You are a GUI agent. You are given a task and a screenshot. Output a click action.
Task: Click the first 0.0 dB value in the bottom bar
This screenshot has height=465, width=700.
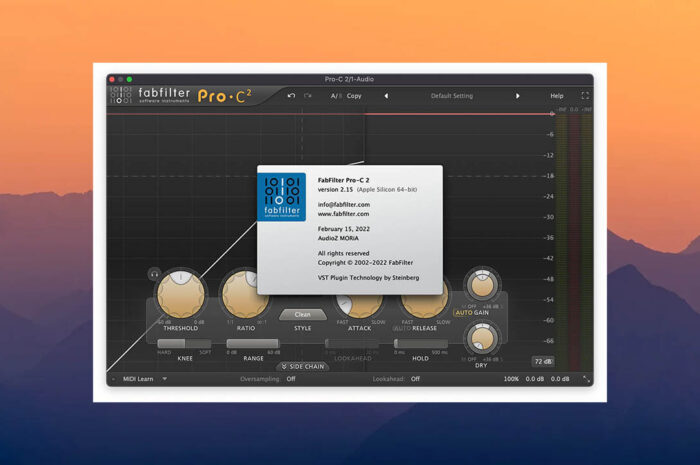tap(535, 379)
